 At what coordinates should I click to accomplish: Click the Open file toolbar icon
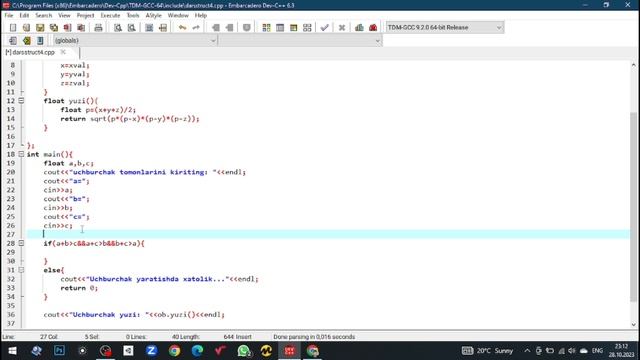point(26,27)
